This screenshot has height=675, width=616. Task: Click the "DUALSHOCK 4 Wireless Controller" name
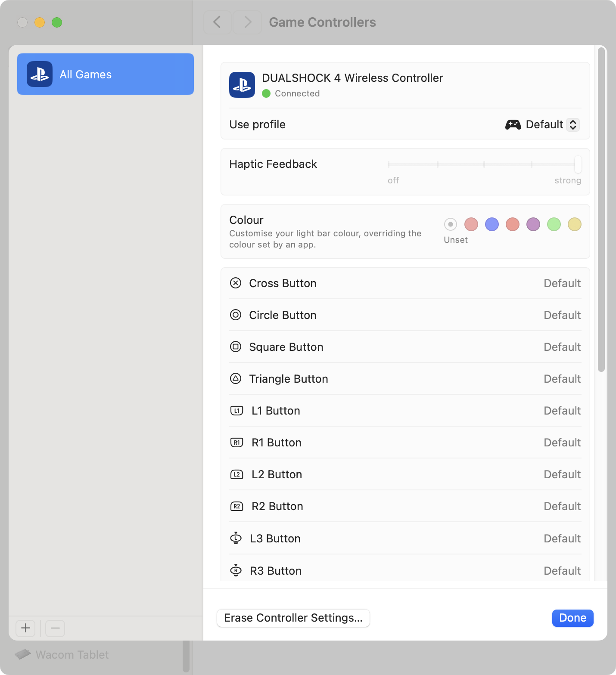click(x=352, y=78)
